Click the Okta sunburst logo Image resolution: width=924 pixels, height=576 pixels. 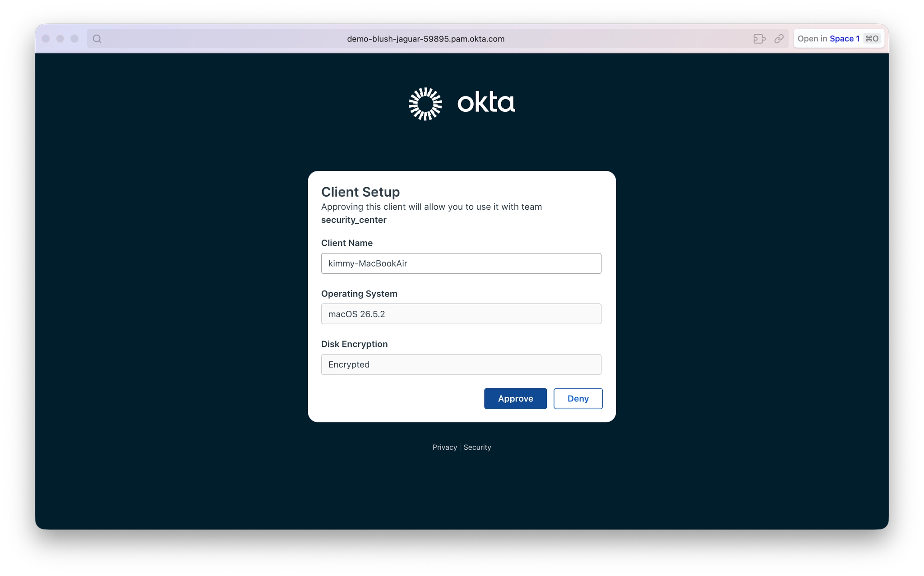tap(425, 104)
